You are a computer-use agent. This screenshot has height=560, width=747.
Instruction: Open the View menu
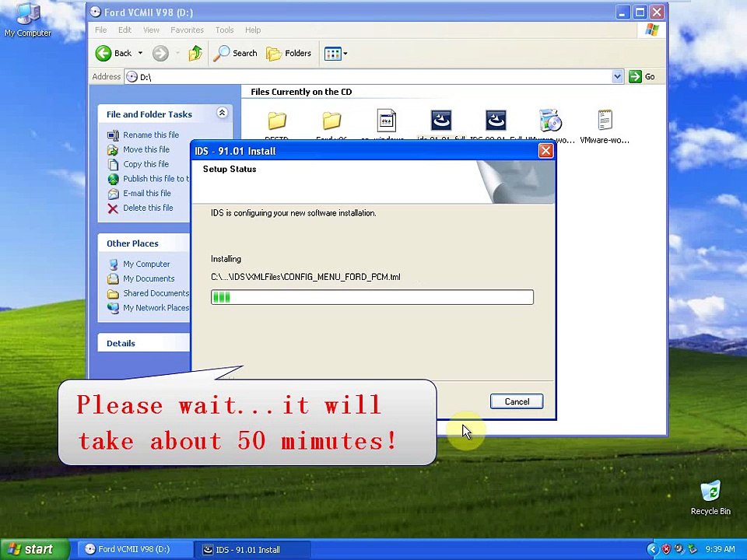pyautogui.click(x=151, y=30)
